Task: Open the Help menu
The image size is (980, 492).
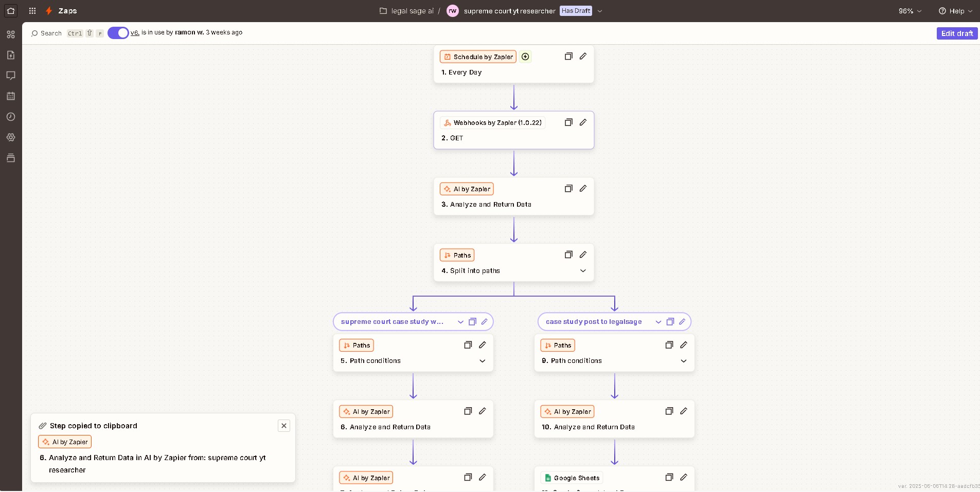Action: [x=955, y=11]
